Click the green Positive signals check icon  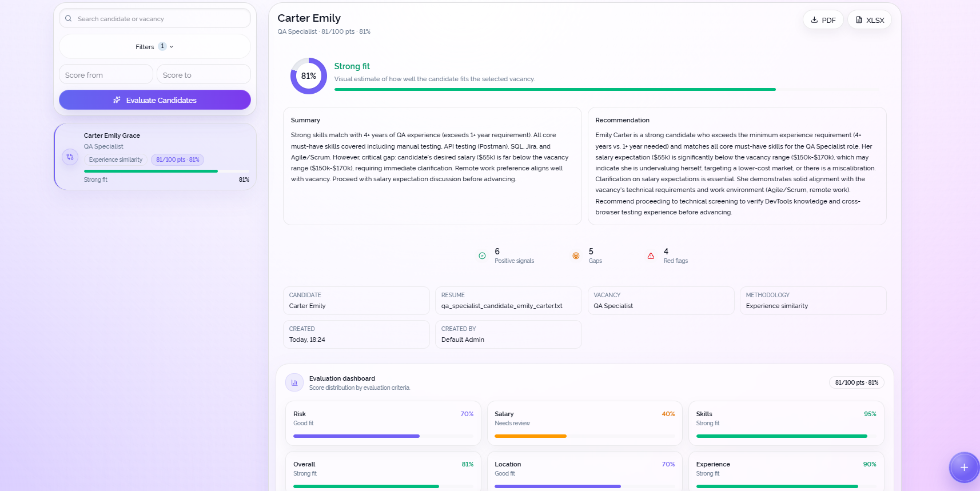point(482,256)
